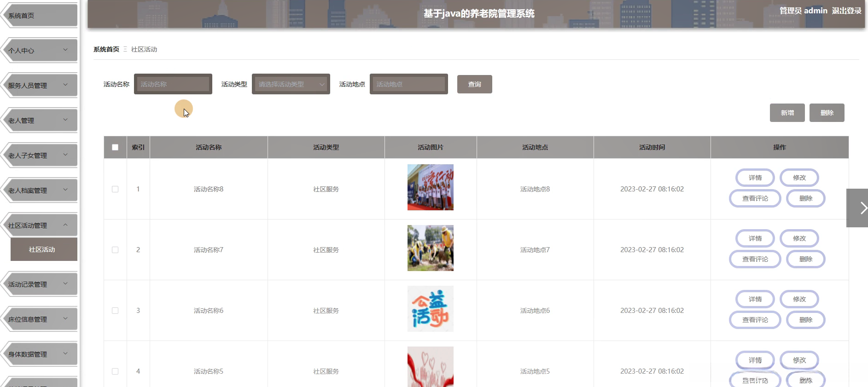Screen dimensions: 868x387
Task: Click the 退出登录 link in header
Action: pyautogui.click(x=846, y=11)
